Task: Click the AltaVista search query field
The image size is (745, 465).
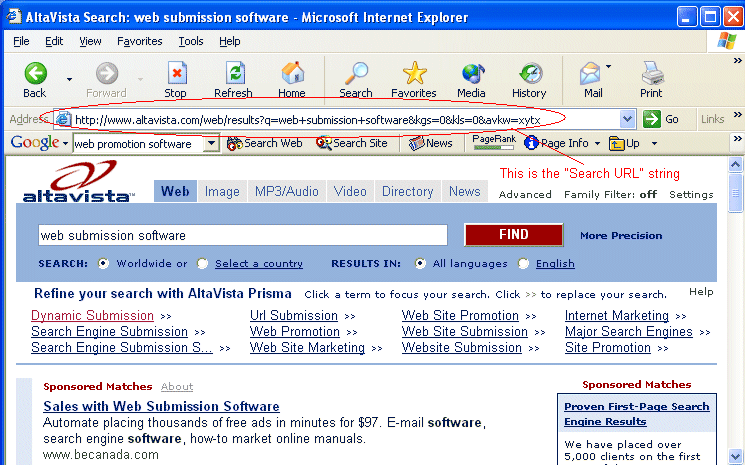Action: coord(243,235)
